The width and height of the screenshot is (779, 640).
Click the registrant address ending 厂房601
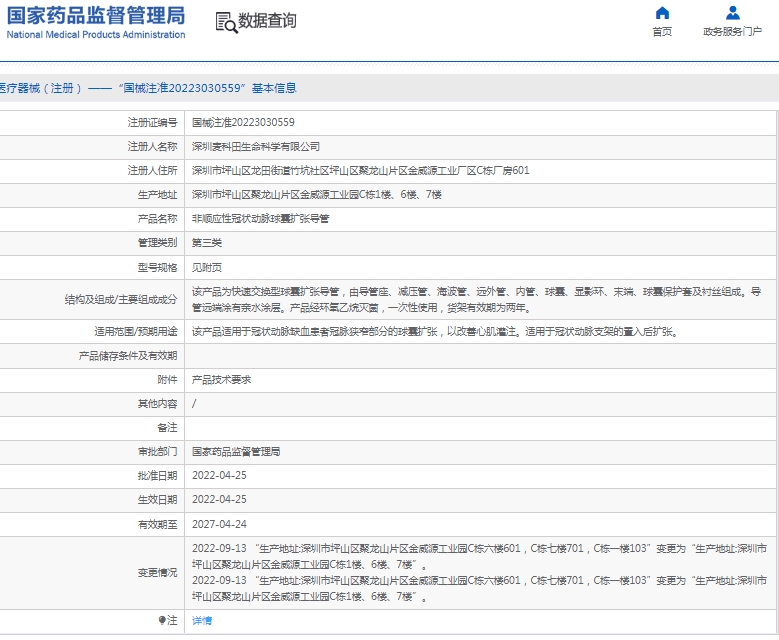(361, 170)
